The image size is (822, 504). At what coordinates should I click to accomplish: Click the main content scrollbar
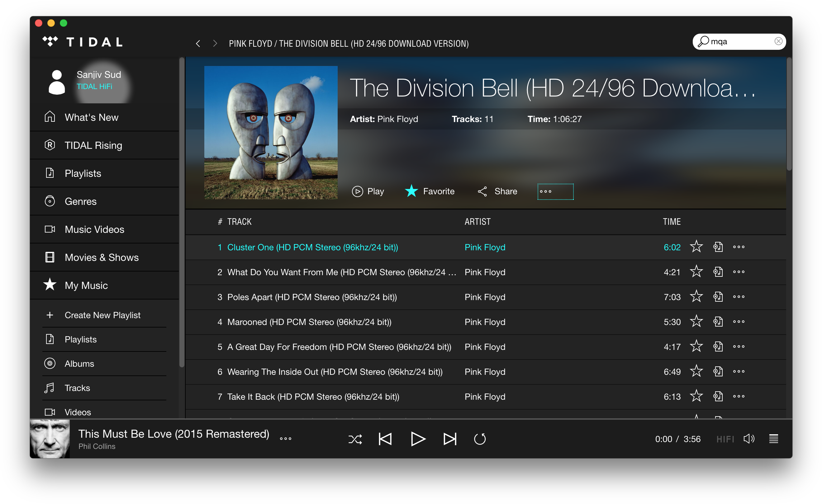click(x=789, y=114)
